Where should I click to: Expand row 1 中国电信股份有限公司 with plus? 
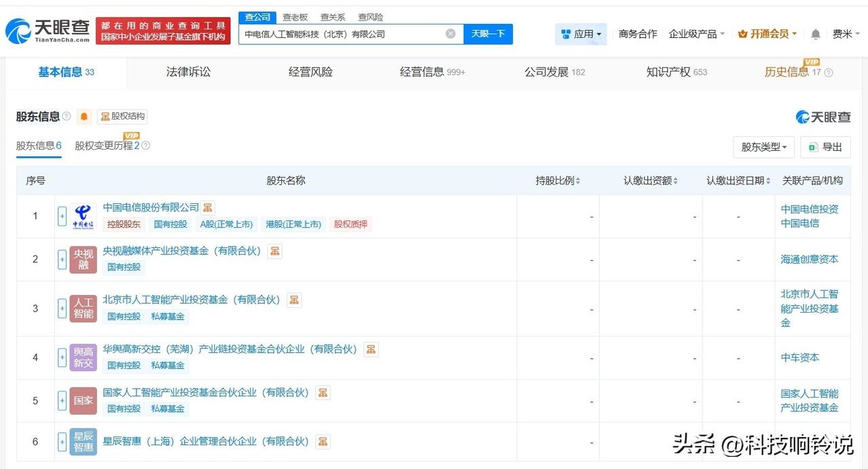tap(62, 216)
